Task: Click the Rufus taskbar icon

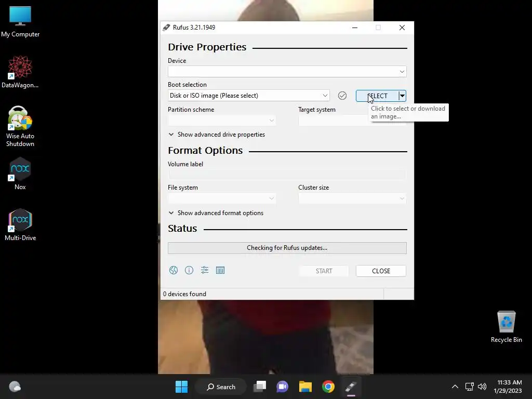Action: 351,387
